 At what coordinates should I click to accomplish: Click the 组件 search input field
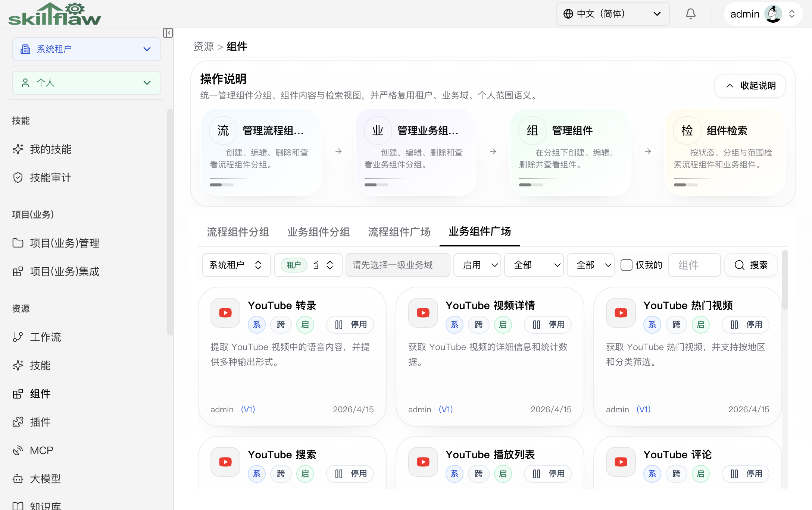694,265
